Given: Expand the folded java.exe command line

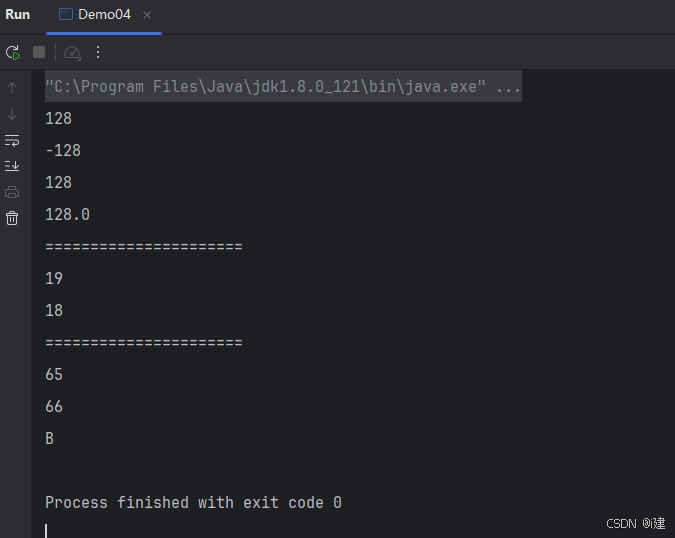Looking at the screenshot, I should click(283, 87).
